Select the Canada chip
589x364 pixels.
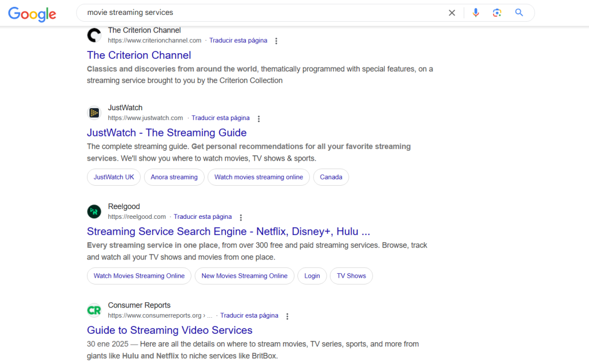(331, 177)
